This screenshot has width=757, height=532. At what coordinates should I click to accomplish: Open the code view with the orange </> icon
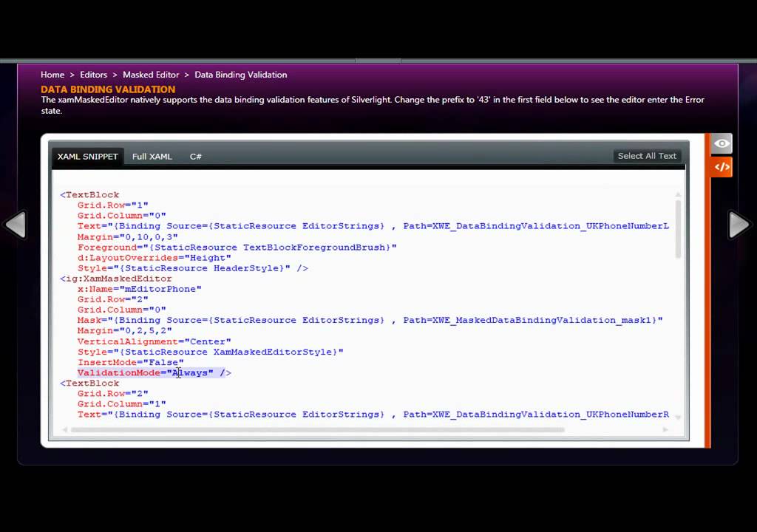(722, 167)
